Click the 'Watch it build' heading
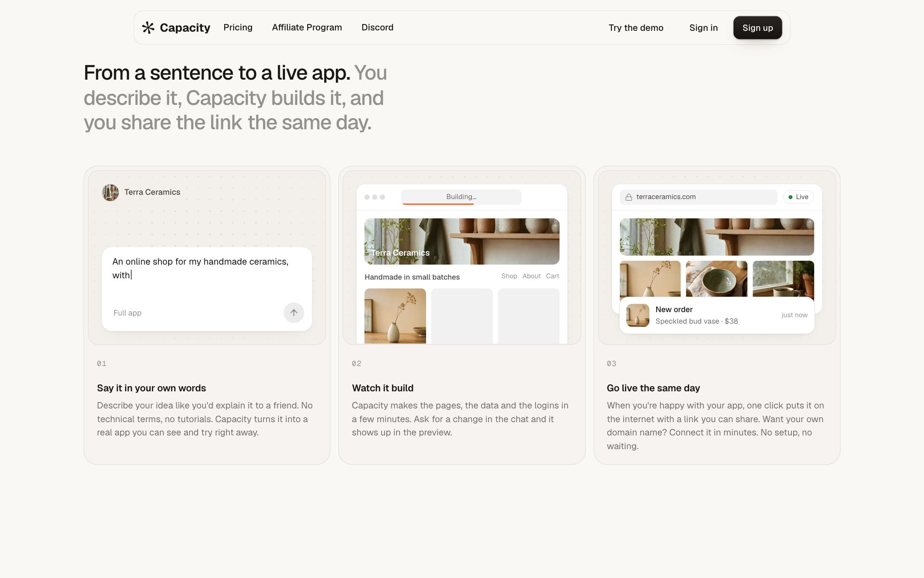Screen dimensions: 924x578 (x=382, y=388)
